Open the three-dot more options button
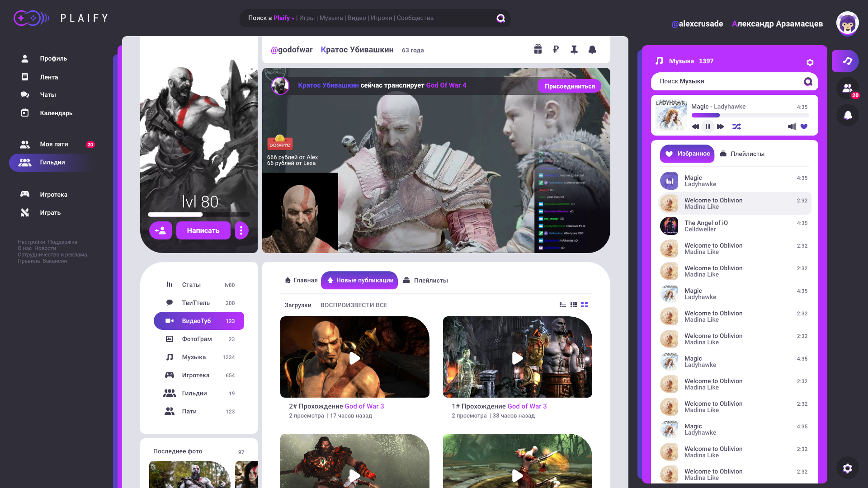 (241, 230)
